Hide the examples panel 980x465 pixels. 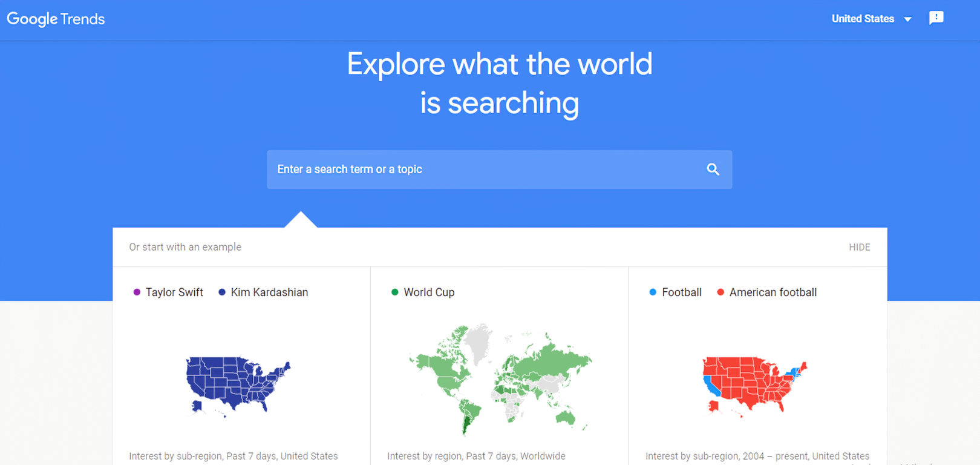859,247
